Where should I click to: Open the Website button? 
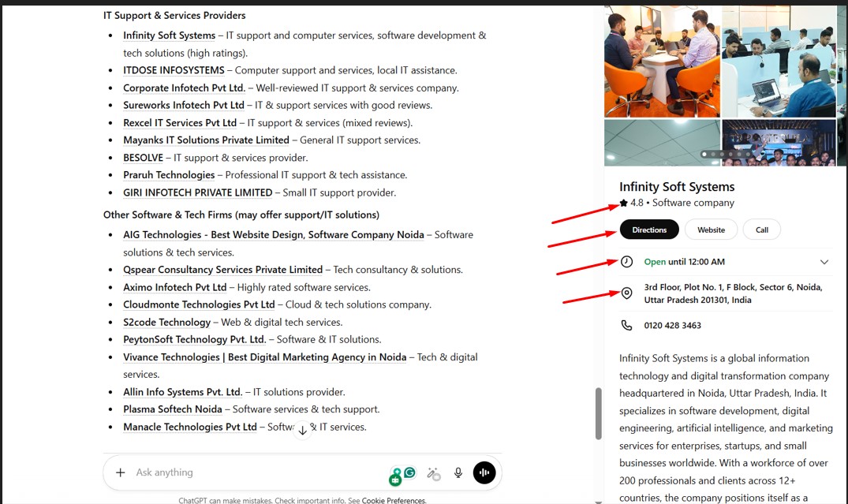(x=711, y=230)
